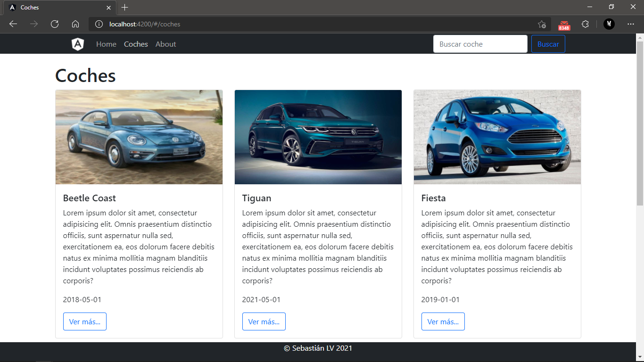The height and width of the screenshot is (362, 644).
Task: Go back with the browser back arrow
Action: (x=13, y=24)
